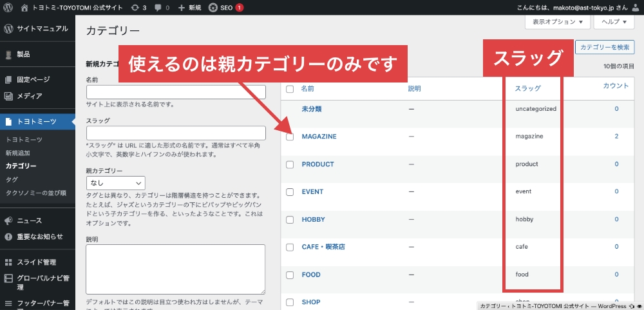The width and height of the screenshot is (644, 310).
Task: Open the MAGAZINE category link
Action: pyautogui.click(x=319, y=137)
